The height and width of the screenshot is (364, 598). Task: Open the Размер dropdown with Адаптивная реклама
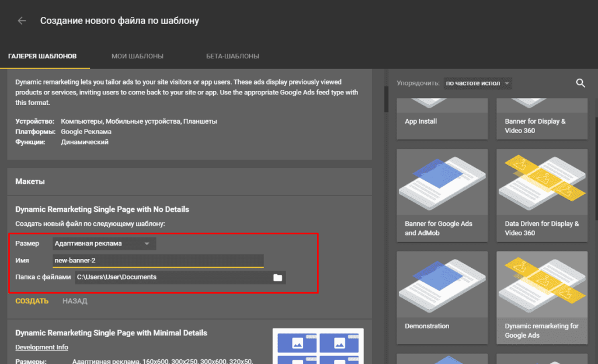click(104, 244)
